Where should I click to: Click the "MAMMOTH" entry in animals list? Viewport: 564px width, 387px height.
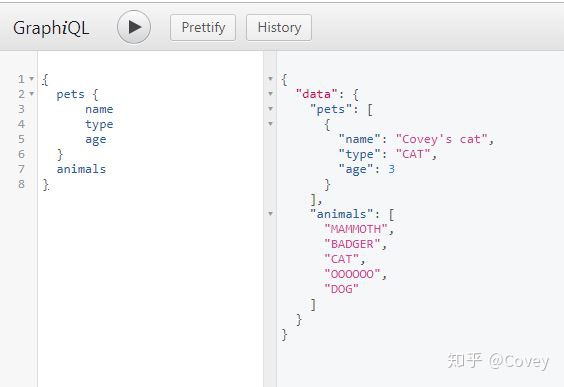356,229
